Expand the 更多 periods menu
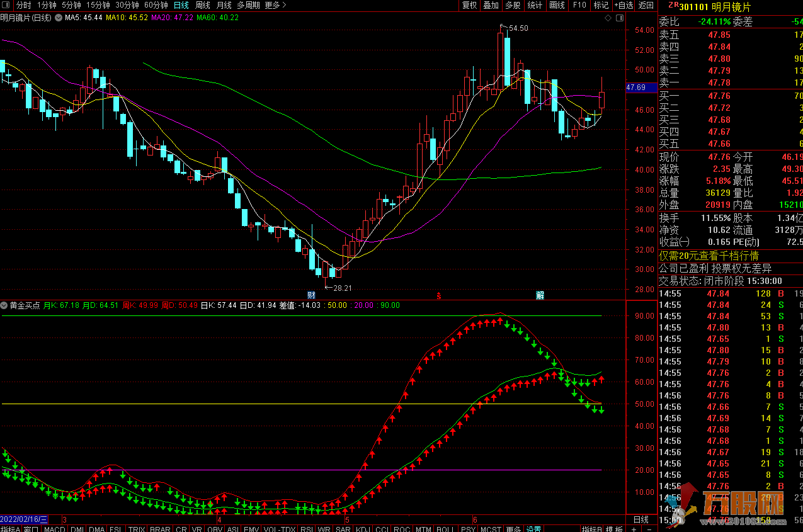The image size is (803, 532). 275,5
